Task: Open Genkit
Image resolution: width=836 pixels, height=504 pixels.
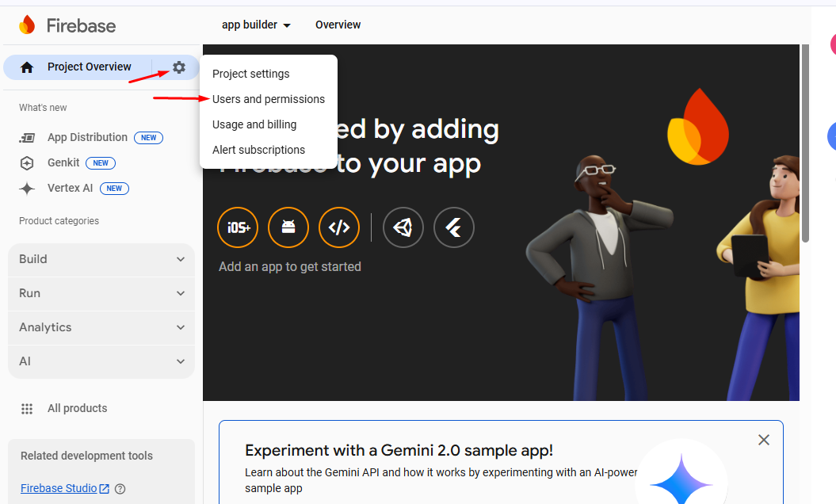Action: point(63,162)
